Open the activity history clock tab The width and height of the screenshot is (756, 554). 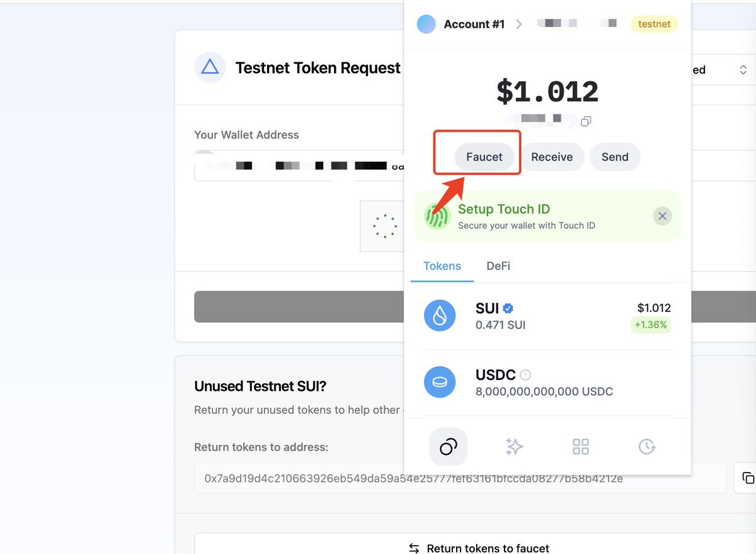(x=647, y=447)
